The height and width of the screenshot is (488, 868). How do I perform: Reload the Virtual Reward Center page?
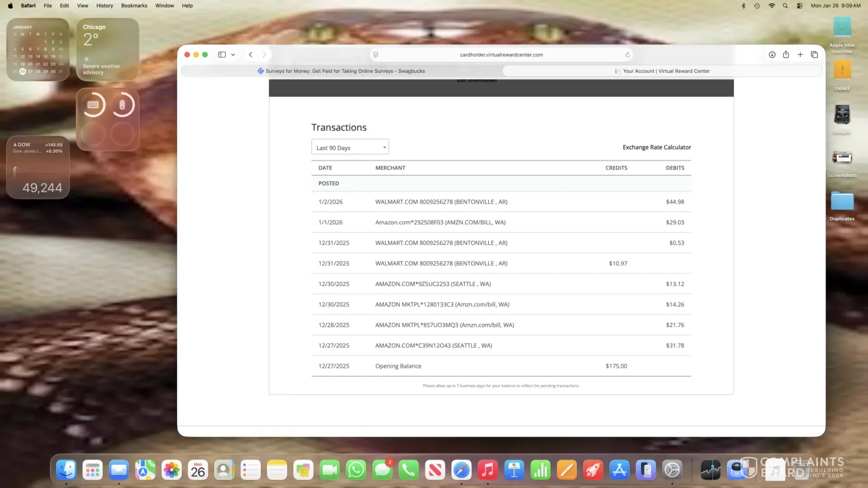pyautogui.click(x=627, y=55)
